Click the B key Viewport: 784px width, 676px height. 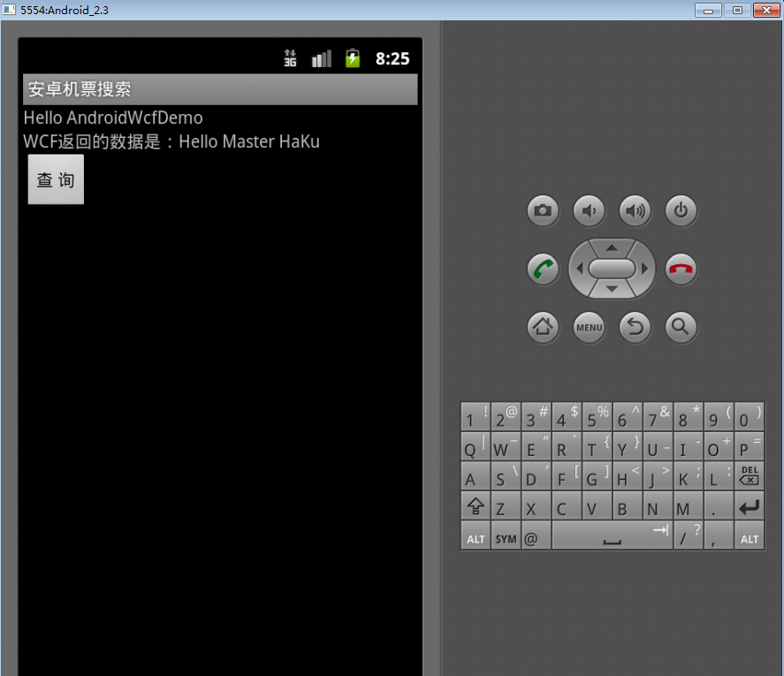(x=628, y=505)
